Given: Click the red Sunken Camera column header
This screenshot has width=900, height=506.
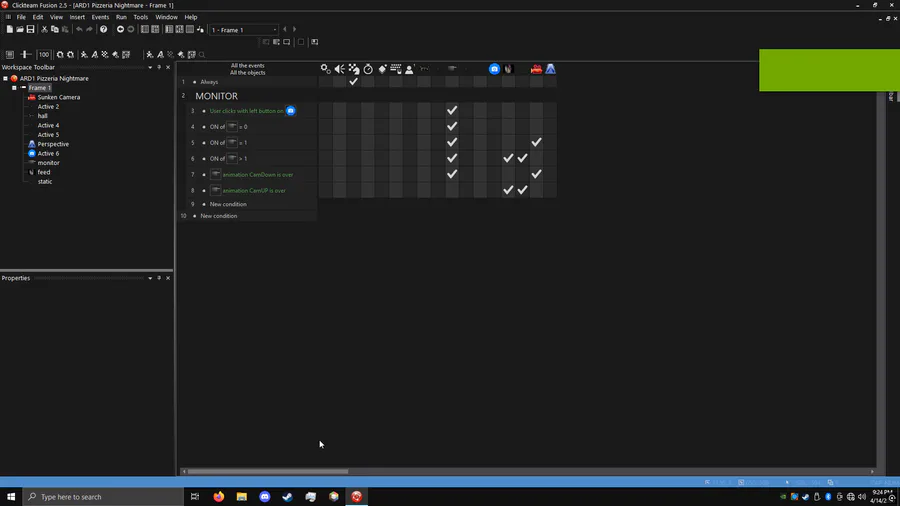Looking at the screenshot, I should pyautogui.click(x=536, y=69).
